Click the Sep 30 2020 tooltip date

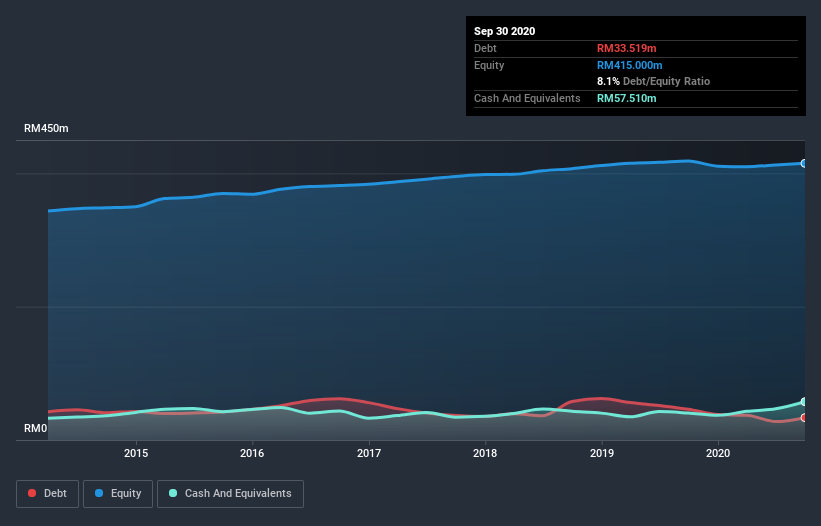504,31
